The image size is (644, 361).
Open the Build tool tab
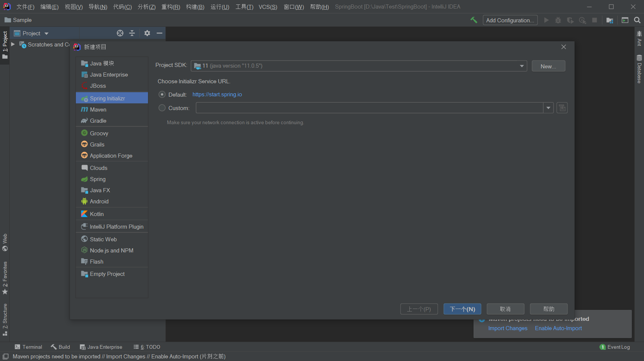pyautogui.click(x=60, y=347)
